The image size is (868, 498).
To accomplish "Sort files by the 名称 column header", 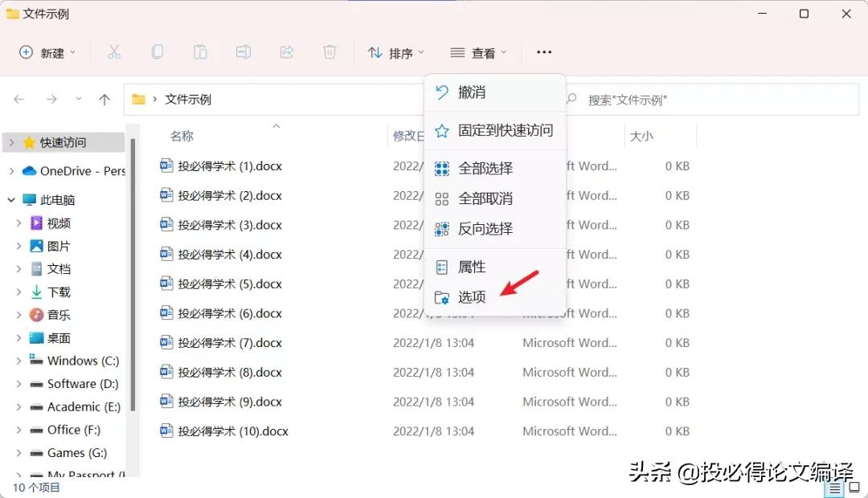I will pyautogui.click(x=182, y=135).
